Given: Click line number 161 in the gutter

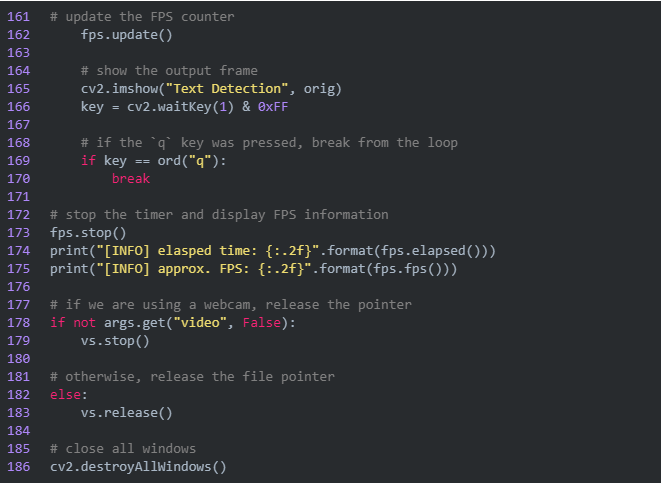Looking at the screenshot, I should tap(20, 16).
